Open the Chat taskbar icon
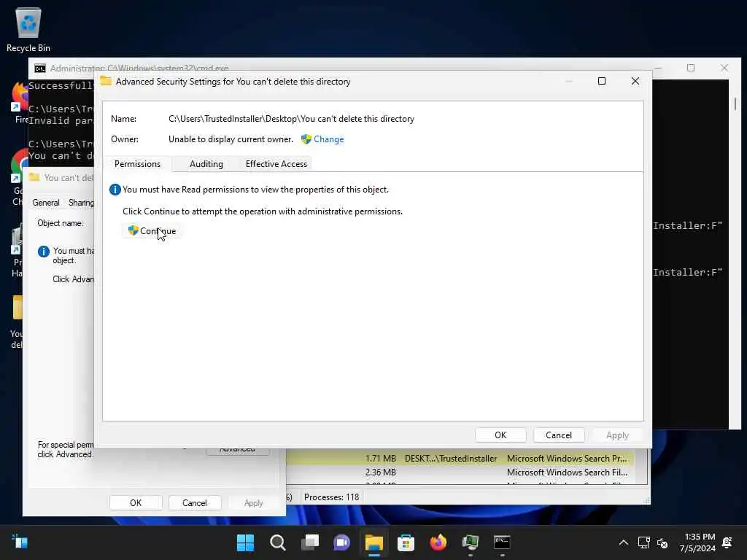Viewport: 747px width, 560px height. point(341,542)
